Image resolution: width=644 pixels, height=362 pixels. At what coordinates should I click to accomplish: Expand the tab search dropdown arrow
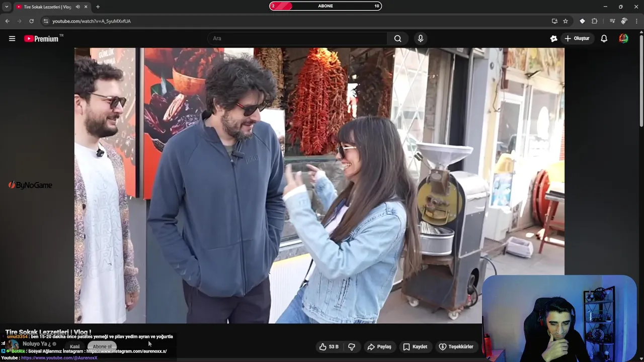tap(7, 7)
